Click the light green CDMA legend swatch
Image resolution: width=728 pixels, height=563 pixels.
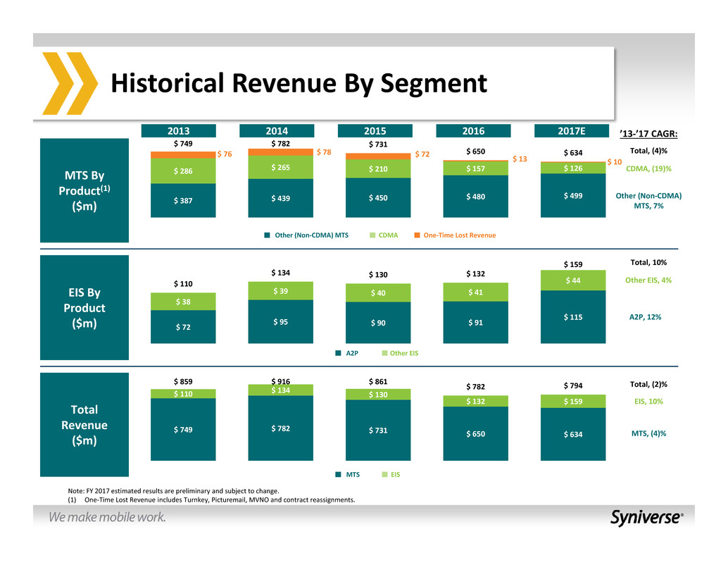tap(372, 235)
